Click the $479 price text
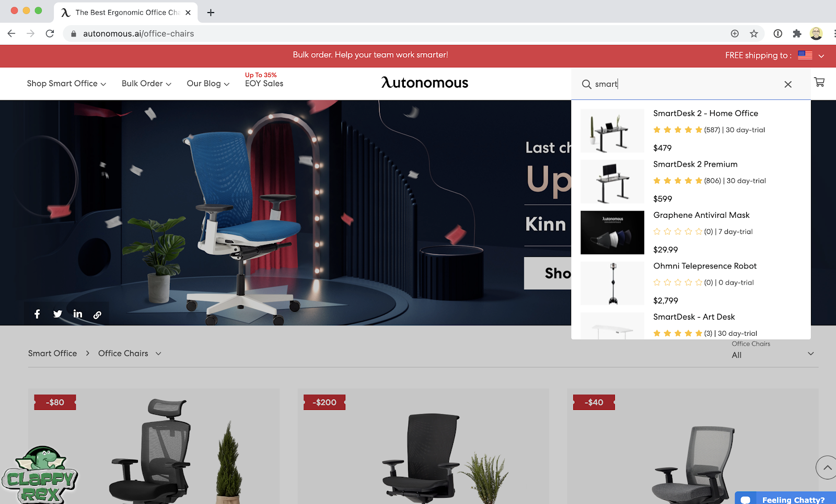 tap(662, 148)
